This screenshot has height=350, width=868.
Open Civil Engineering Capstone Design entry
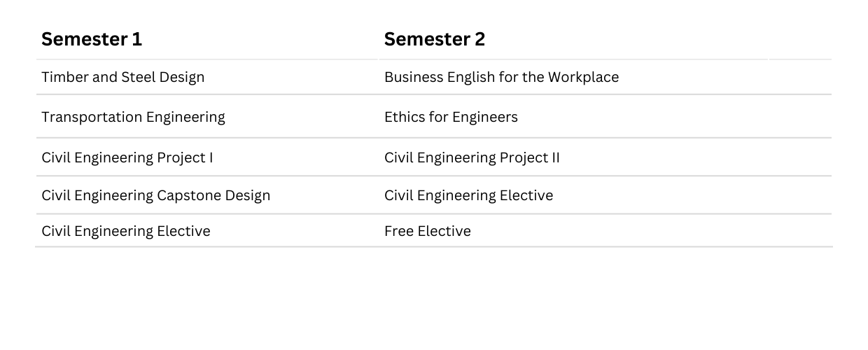(156, 195)
